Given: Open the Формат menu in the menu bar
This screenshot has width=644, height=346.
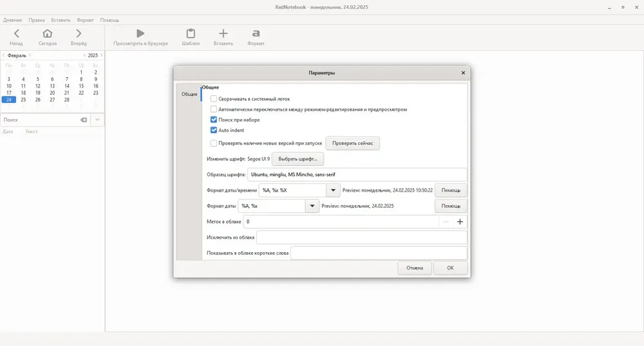Looking at the screenshot, I should [x=86, y=20].
